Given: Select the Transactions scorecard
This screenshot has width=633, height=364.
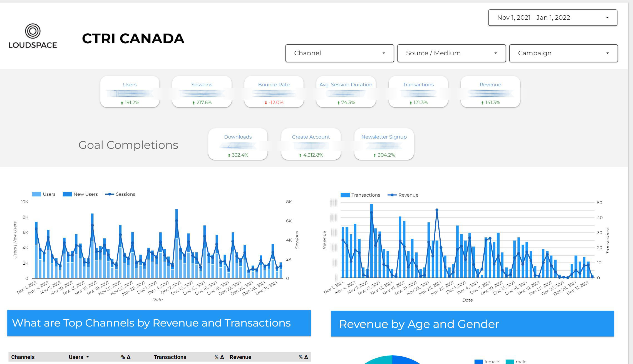Looking at the screenshot, I should click(x=418, y=92).
